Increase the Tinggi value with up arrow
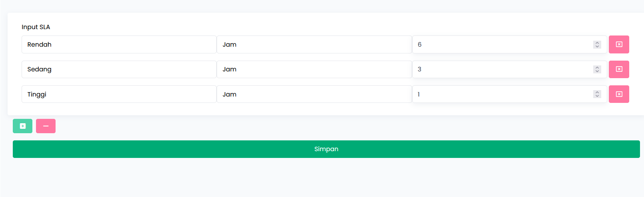 pos(597,92)
